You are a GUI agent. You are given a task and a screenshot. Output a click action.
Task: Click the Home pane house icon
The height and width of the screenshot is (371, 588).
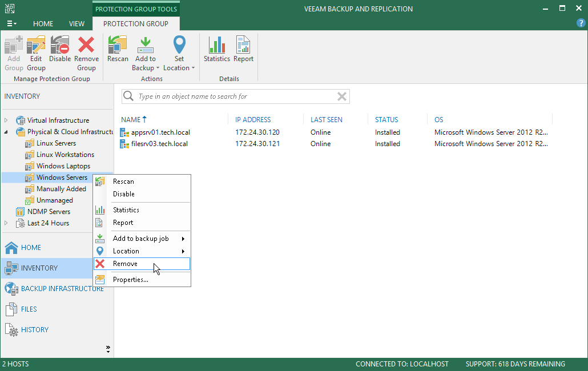[x=11, y=247]
